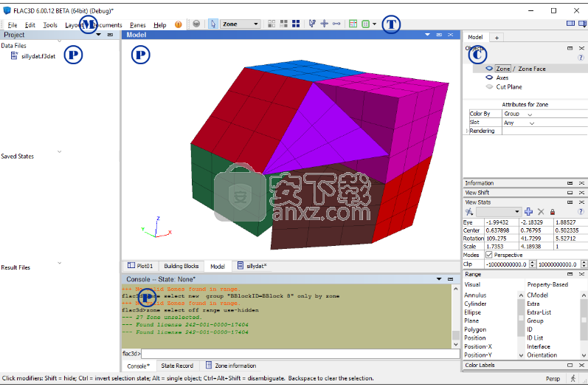Click the orange warning alert icon

click(178, 24)
